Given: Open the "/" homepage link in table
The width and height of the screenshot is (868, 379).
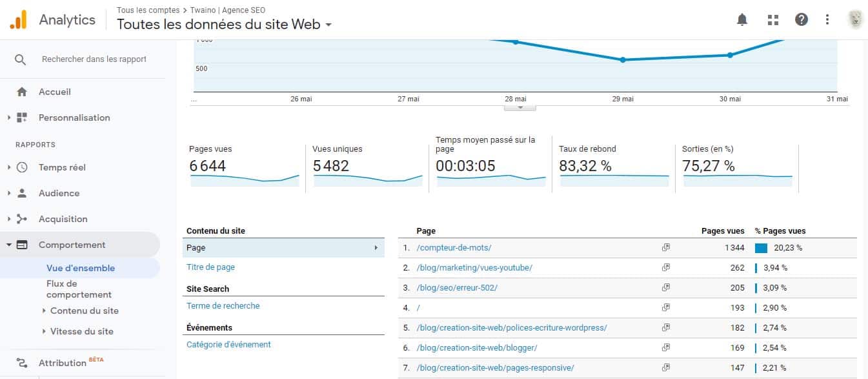Looking at the screenshot, I should (418, 307).
